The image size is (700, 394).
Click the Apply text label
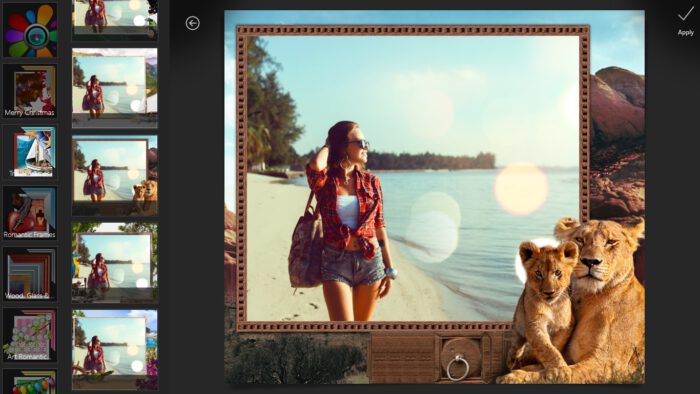point(685,33)
